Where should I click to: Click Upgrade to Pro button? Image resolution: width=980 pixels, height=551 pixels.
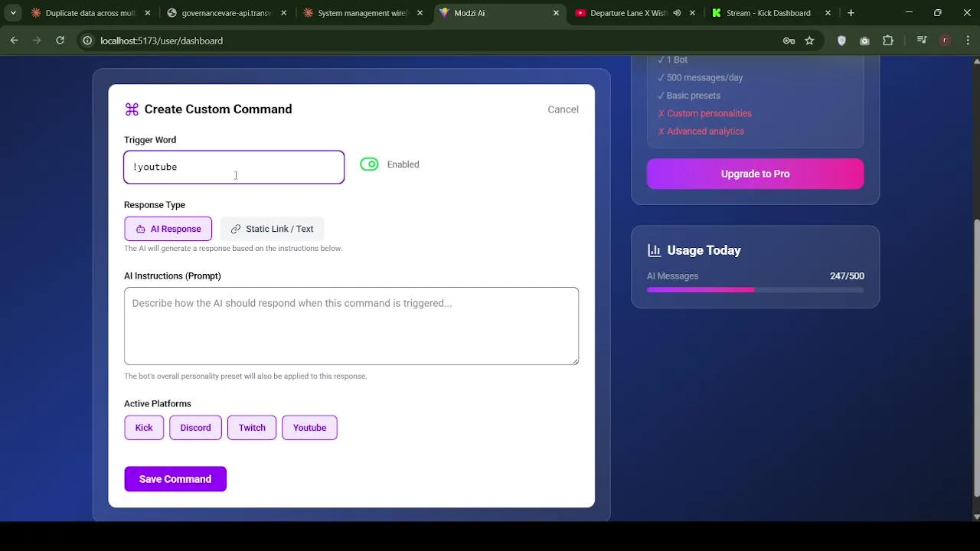coord(755,174)
